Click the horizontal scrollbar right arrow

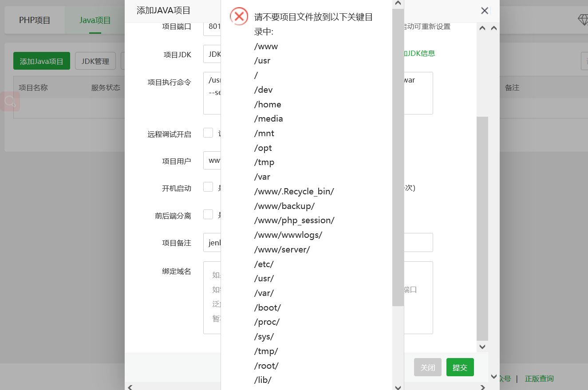tap(482, 387)
